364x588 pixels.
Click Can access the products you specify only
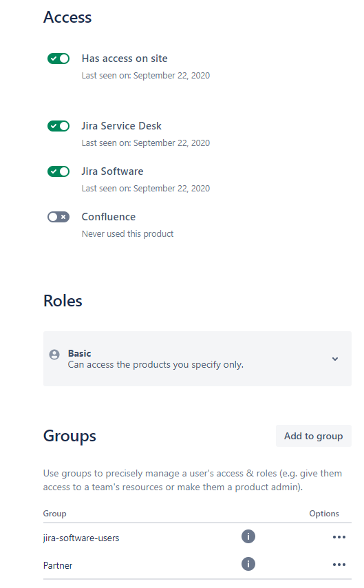coord(156,364)
